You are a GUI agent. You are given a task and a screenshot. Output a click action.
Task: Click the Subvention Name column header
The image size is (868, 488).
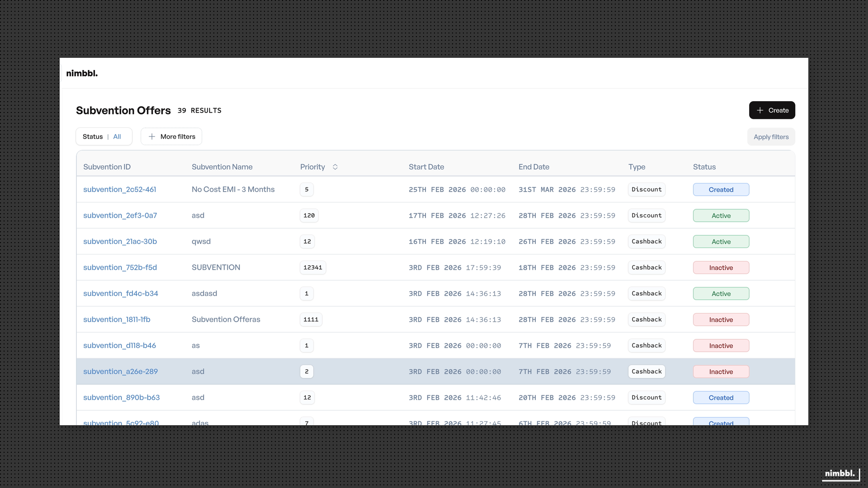point(222,167)
